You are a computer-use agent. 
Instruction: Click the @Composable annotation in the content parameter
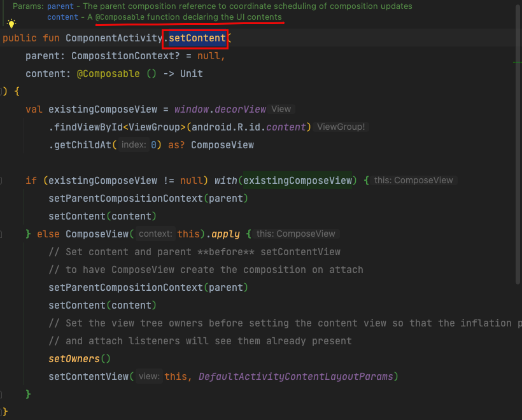(x=108, y=74)
